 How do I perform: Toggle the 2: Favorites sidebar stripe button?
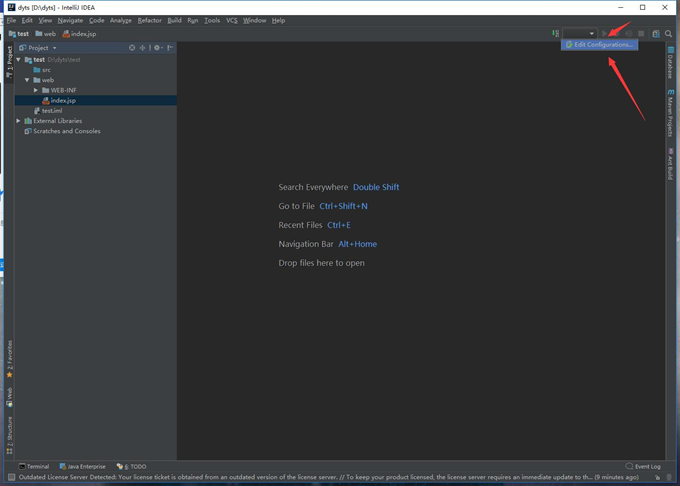[10, 359]
